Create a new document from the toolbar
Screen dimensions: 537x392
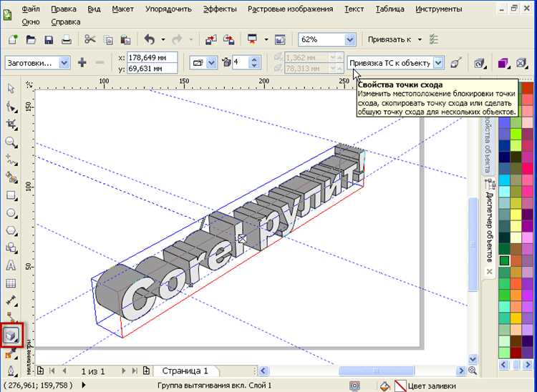13,39
